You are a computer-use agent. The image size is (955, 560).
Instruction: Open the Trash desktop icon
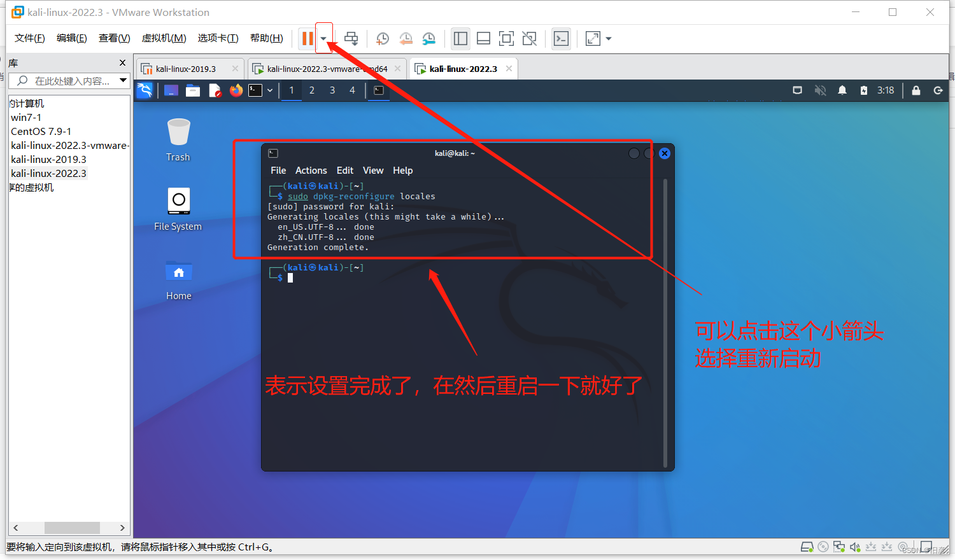click(178, 140)
